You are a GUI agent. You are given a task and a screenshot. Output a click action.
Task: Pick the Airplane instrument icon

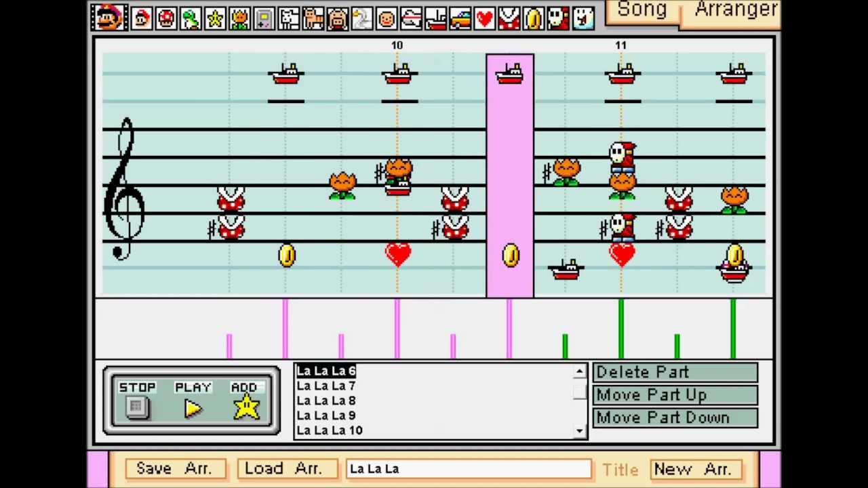[x=411, y=18]
